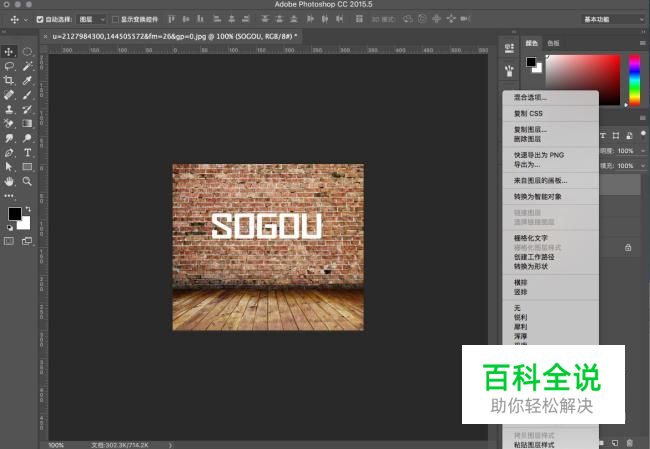
Task: Select the Pen tool
Action: [9, 153]
